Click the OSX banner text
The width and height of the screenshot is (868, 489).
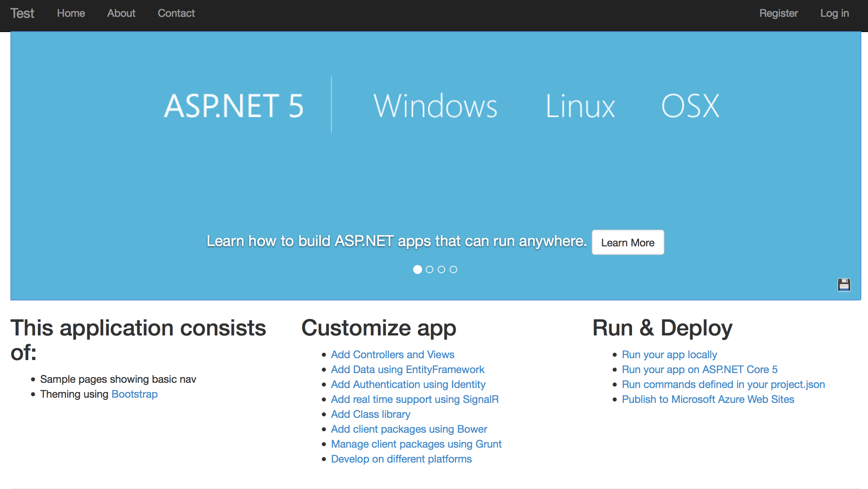[x=690, y=106]
